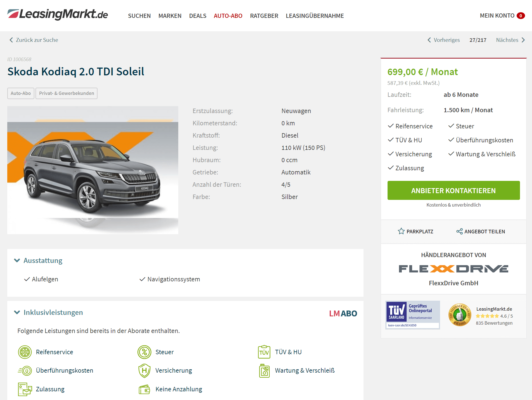532x400 pixels.
Task: Click the red notification badge beside Mein Konto
Action: [x=521, y=16]
